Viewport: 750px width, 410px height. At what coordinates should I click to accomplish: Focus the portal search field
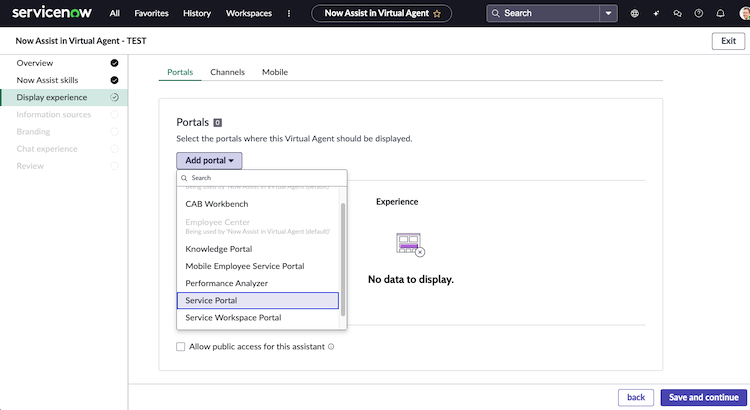pos(262,178)
